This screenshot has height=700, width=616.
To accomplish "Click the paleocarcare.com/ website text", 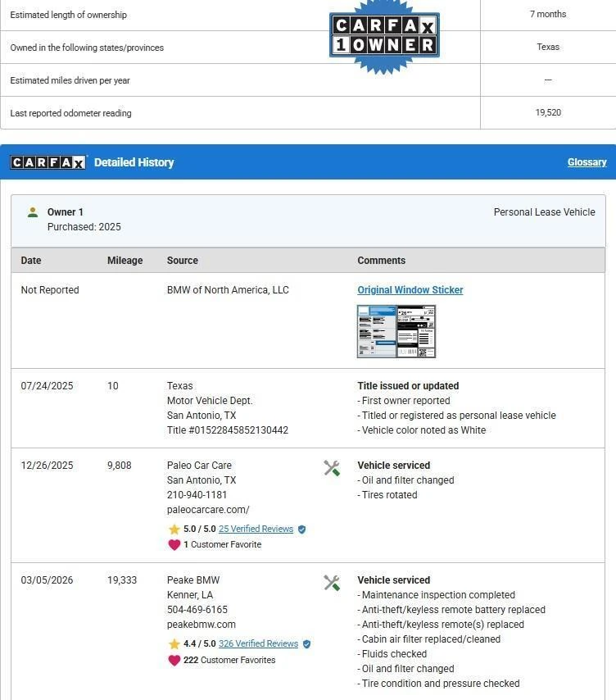I will point(208,509).
